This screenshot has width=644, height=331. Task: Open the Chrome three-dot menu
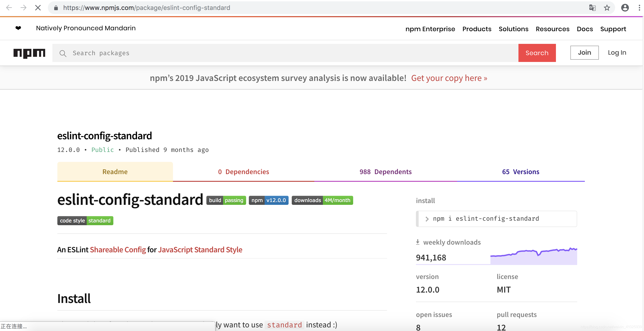tap(639, 8)
